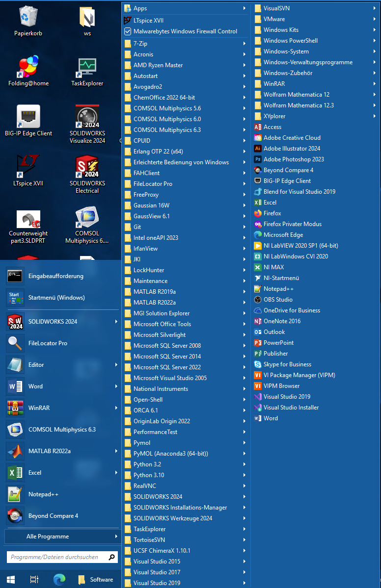Start Firefox from programs list
This screenshot has height=588, width=381.
click(272, 213)
